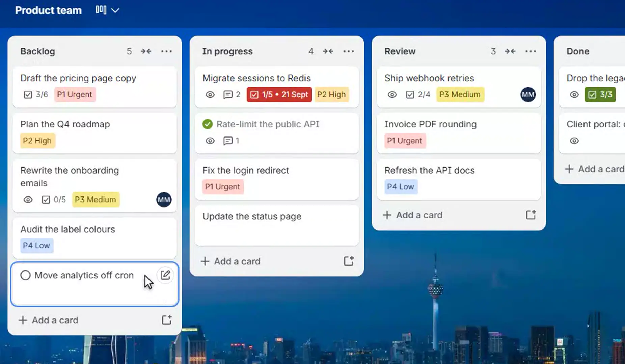
Task: Click P4 Low label on Audit label colours
Action: click(36, 246)
